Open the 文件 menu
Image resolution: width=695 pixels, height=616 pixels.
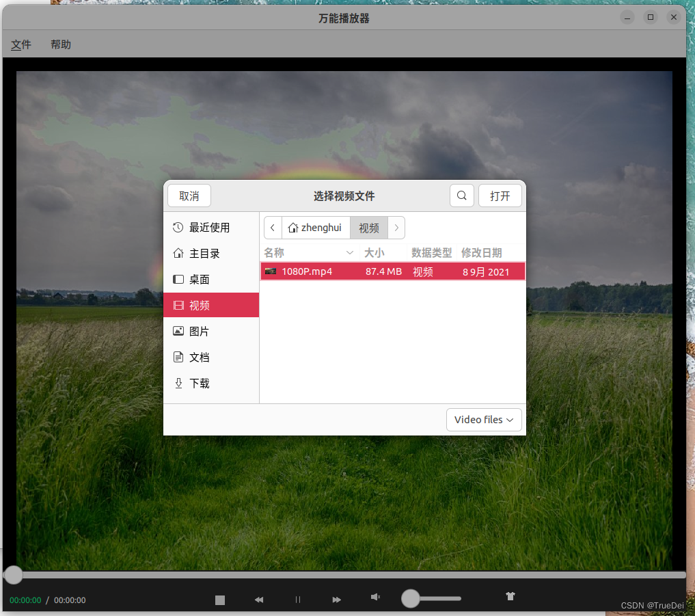point(21,44)
